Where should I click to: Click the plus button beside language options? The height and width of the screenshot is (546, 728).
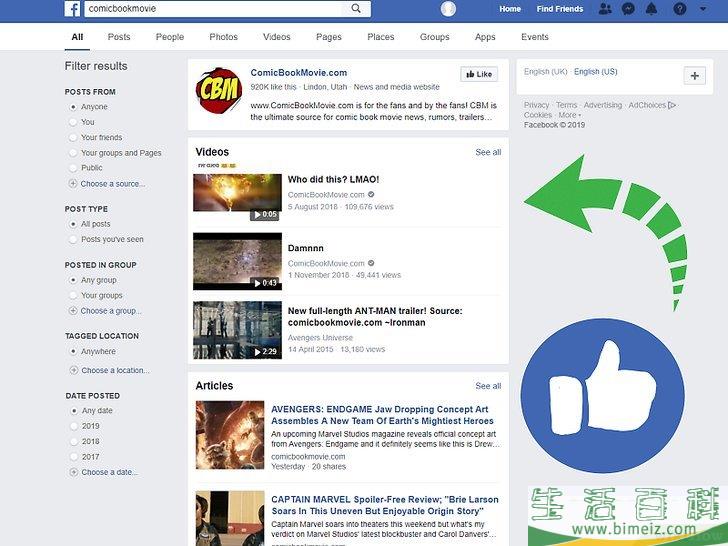click(695, 76)
